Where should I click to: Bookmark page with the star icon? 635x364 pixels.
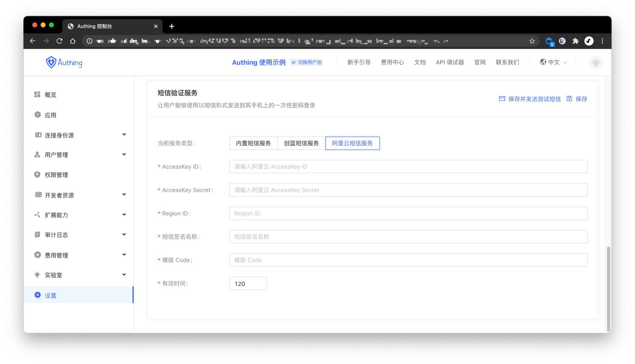click(532, 41)
